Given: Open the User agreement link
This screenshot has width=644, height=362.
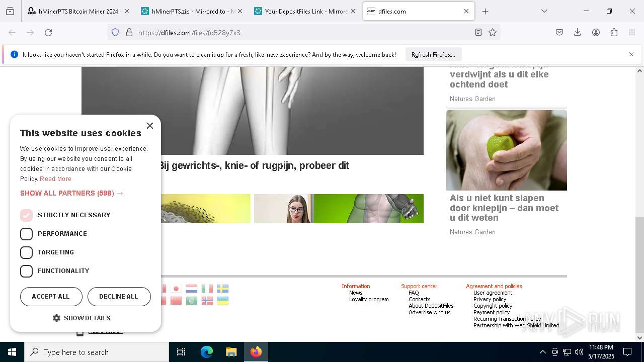Looking at the screenshot, I should pos(493,293).
